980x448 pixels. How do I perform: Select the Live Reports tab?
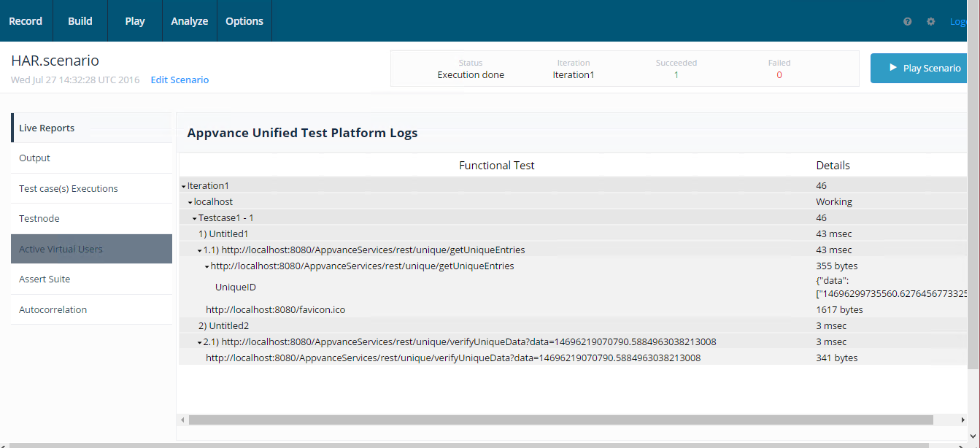(92, 128)
